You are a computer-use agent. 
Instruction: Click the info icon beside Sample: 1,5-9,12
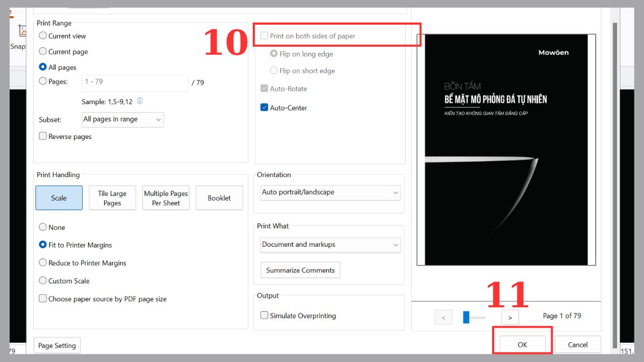(140, 101)
